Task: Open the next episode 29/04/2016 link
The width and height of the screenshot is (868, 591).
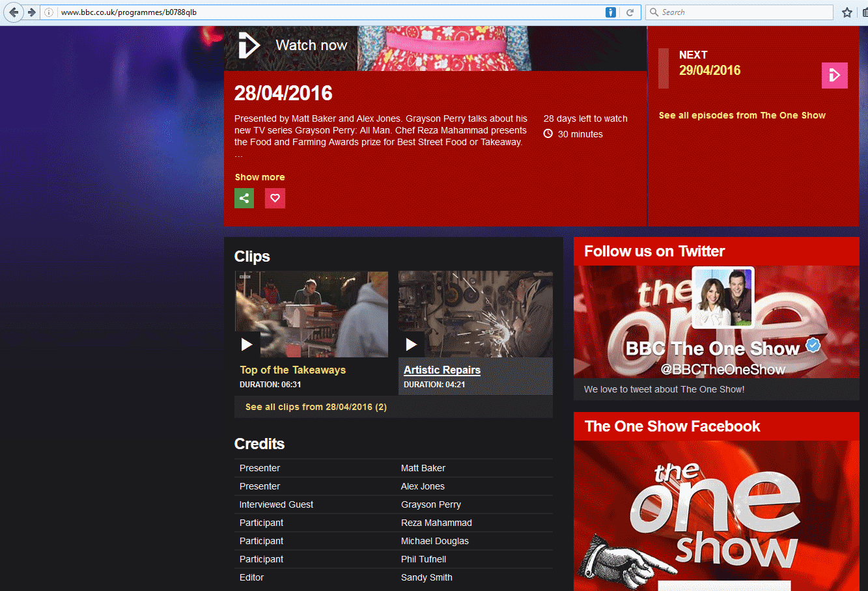Action: click(x=710, y=70)
